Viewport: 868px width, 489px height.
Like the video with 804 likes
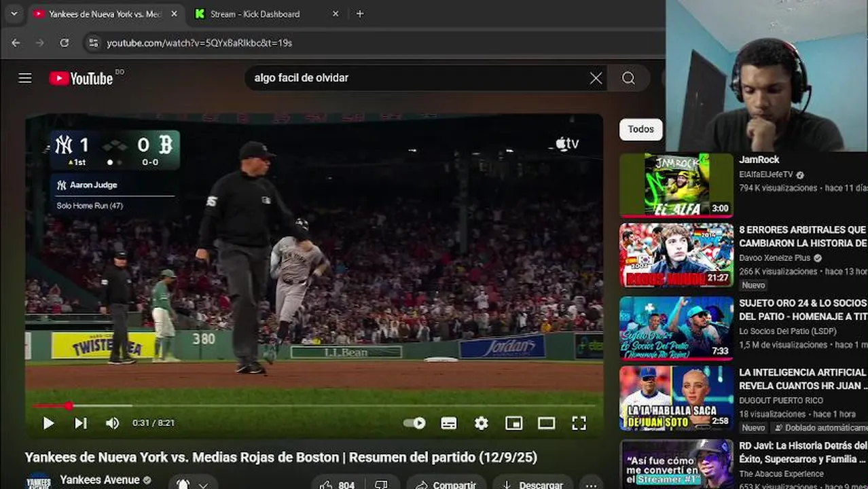[x=338, y=485]
